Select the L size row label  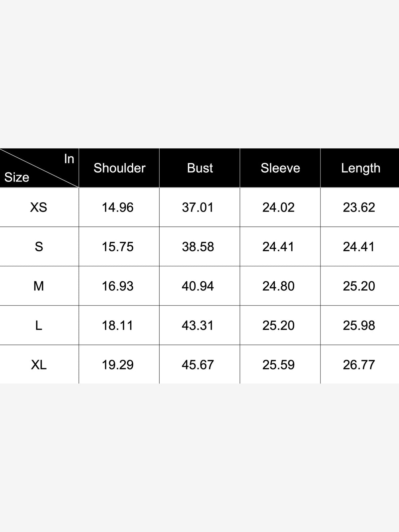point(39,326)
